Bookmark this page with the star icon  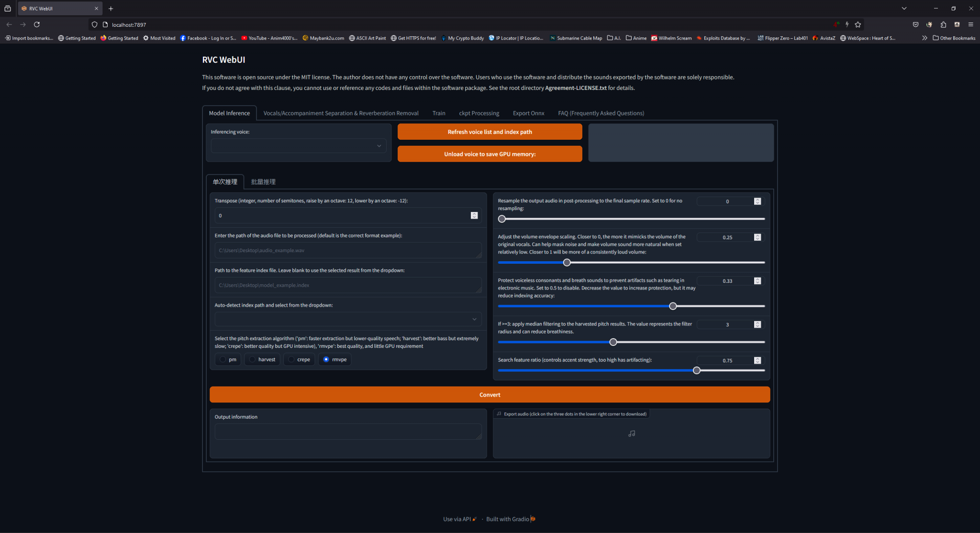point(858,24)
